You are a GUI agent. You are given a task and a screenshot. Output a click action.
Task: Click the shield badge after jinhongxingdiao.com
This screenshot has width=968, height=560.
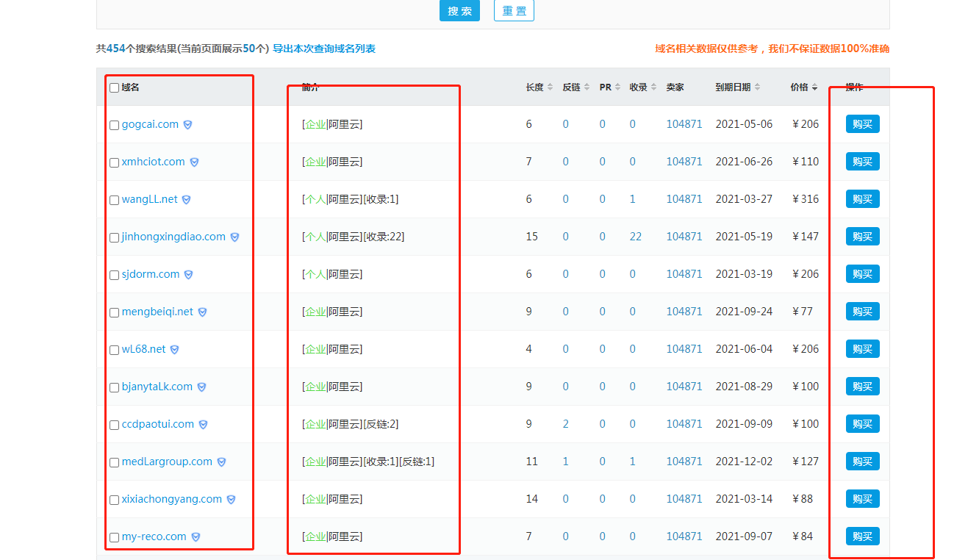[234, 237]
